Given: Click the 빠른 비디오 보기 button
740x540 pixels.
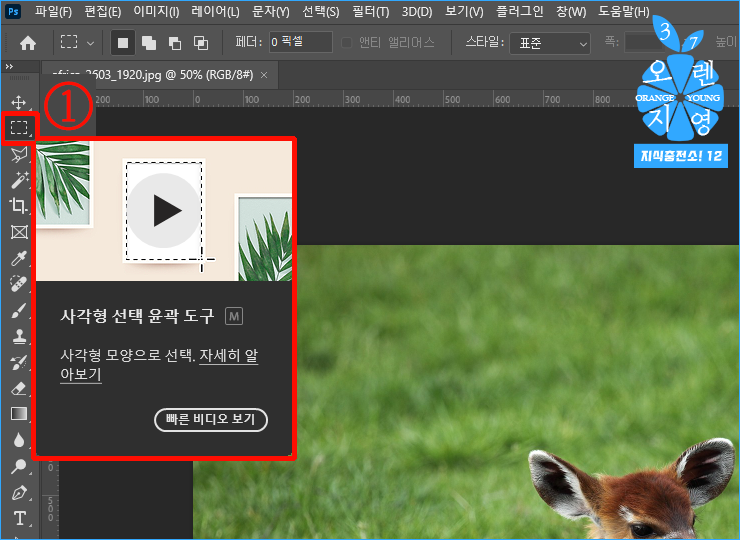Looking at the screenshot, I should click(x=211, y=419).
